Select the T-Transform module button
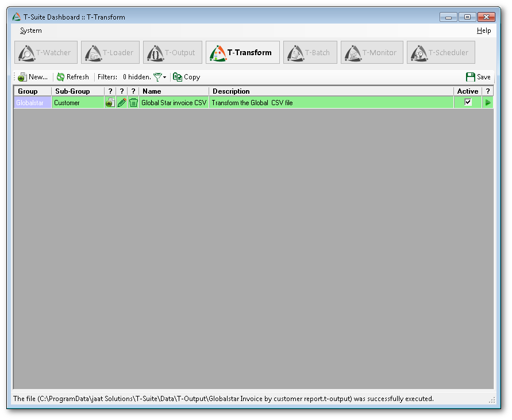Image resolution: width=512 pixels, height=420 pixels. (242, 52)
